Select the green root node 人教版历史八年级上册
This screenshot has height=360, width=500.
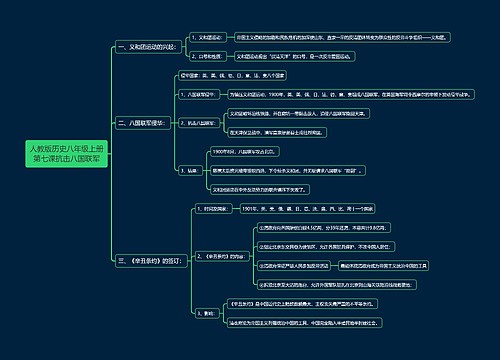67,154
